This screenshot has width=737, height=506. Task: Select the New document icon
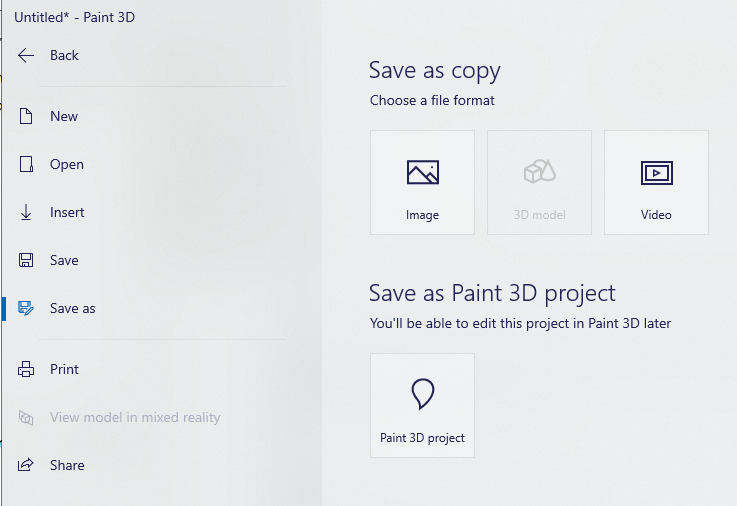[x=26, y=116]
